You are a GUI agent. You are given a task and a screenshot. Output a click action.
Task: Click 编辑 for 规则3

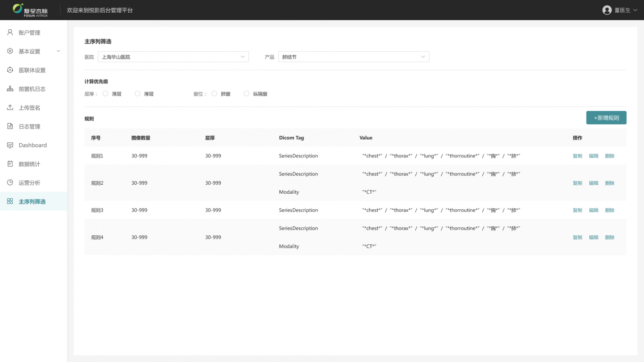[x=594, y=210]
